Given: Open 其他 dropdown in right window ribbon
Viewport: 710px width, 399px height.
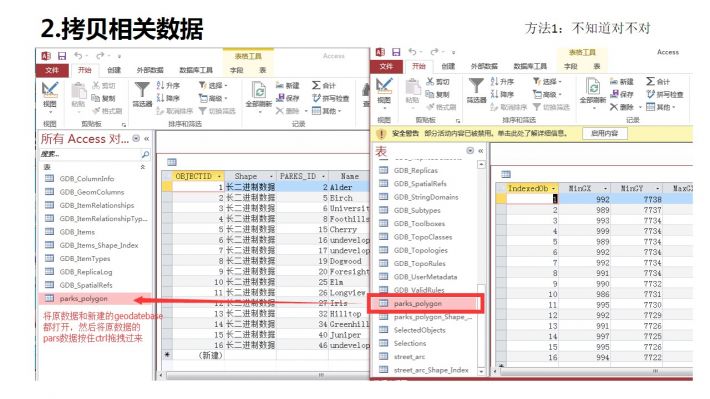Looking at the screenshot, I should point(661,107).
